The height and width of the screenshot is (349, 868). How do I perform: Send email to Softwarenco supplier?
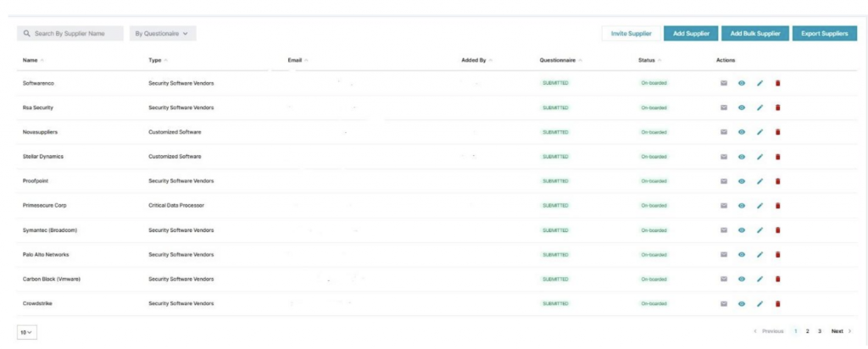[x=724, y=83]
